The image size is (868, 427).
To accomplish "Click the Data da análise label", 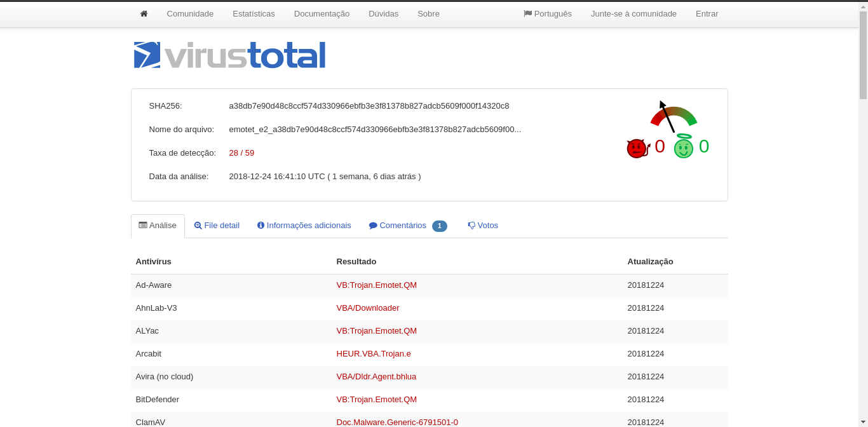I will pyautogui.click(x=179, y=177).
